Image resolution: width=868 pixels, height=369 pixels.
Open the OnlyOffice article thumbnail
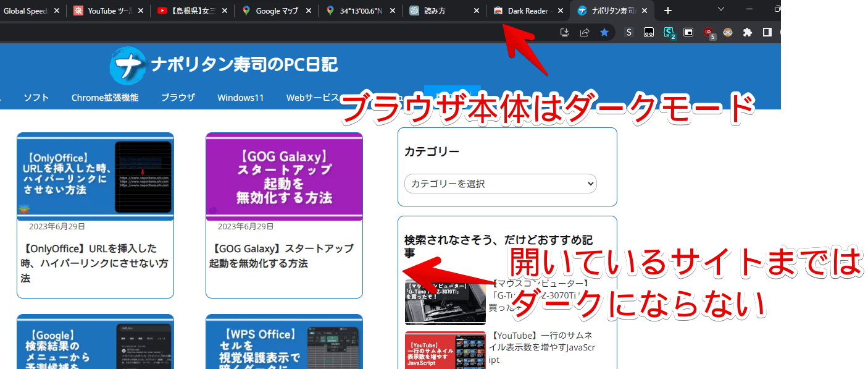95,177
